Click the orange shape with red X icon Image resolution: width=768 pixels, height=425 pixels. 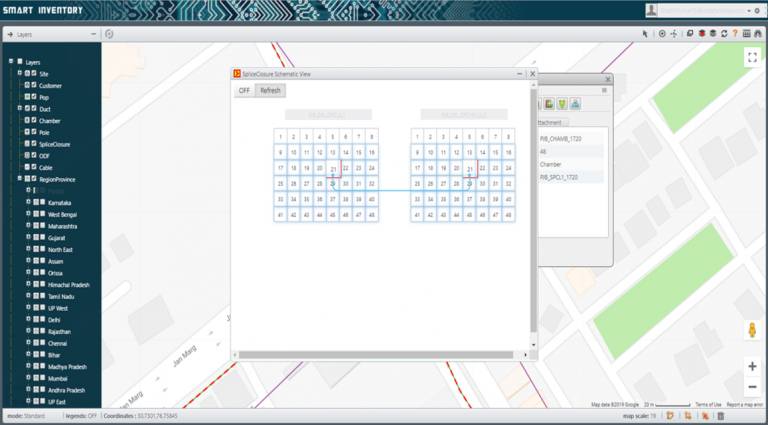(x=705, y=416)
